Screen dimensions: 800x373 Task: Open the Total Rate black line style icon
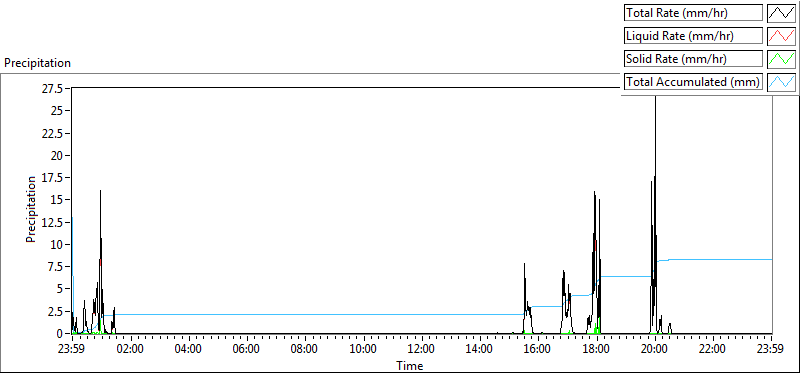[x=782, y=13]
